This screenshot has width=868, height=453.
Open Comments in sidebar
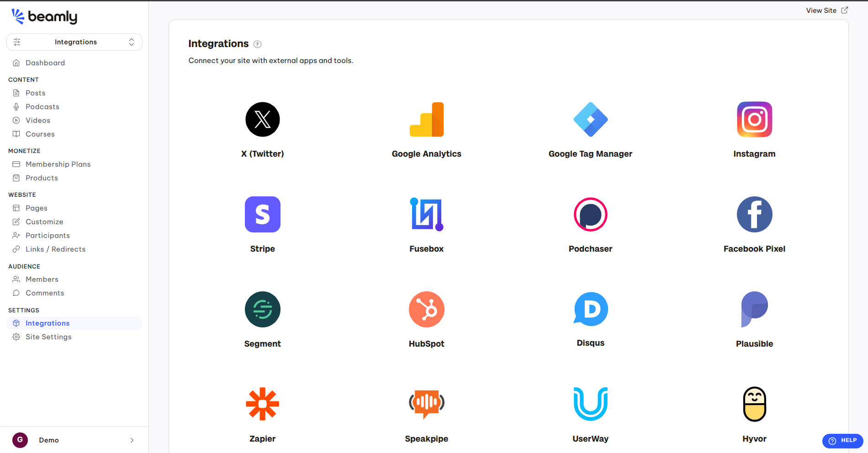pyautogui.click(x=74, y=293)
